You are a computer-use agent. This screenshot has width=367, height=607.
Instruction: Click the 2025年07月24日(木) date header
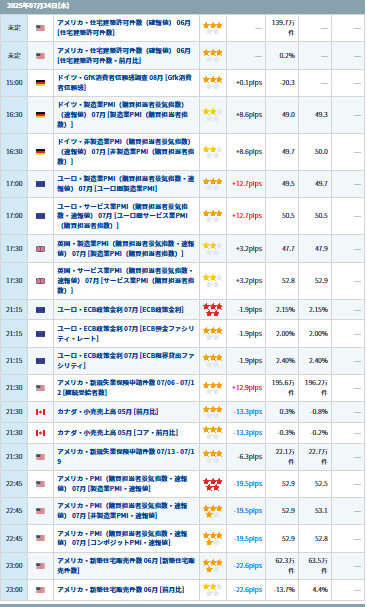point(33,6)
